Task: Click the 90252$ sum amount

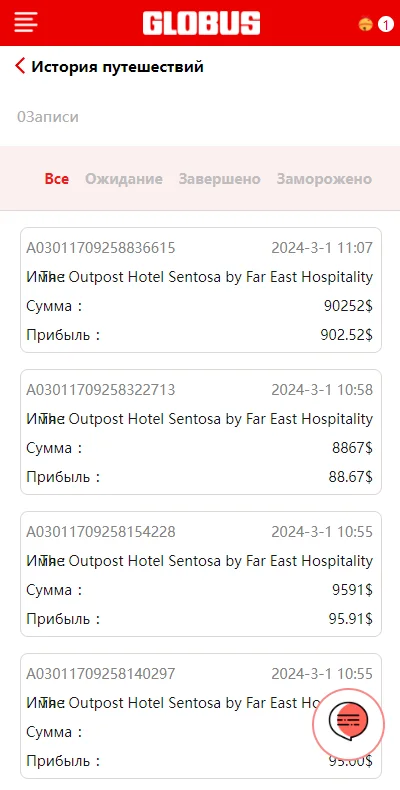Action: [348, 306]
